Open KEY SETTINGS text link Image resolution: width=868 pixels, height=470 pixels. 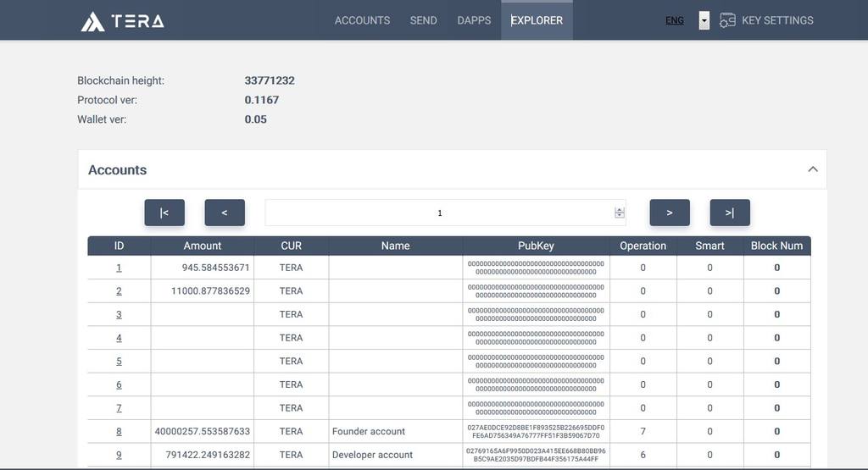click(777, 20)
